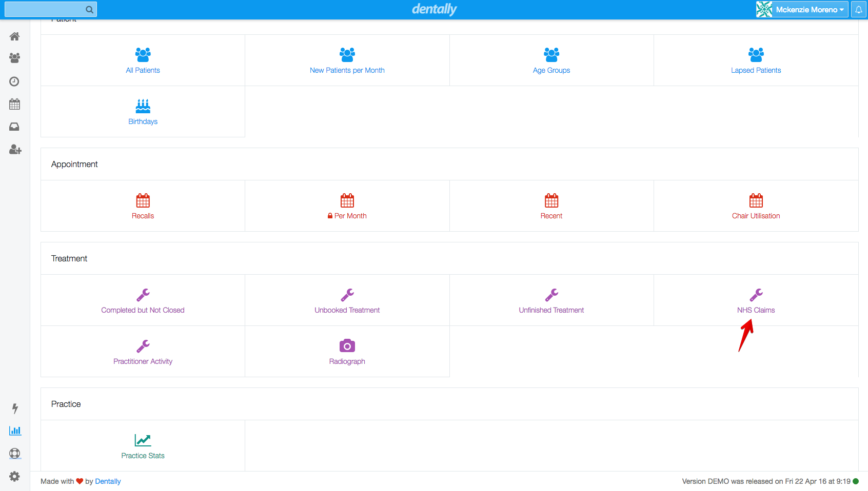This screenshot has height=491, width=868.
Task: Click the search input field
Action: (x=45, y=10)
